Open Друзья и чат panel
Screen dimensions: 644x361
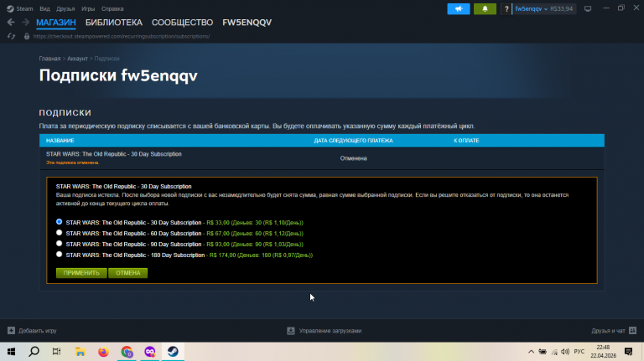(x=608, y=331)
